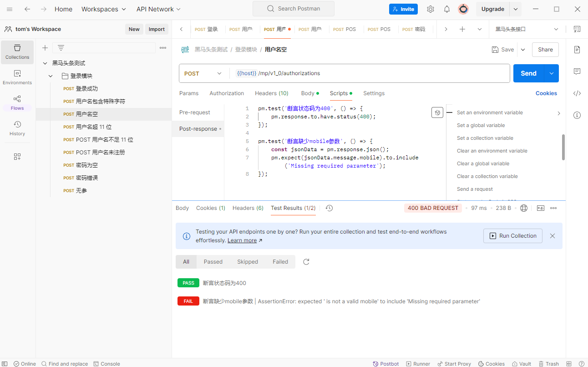Open Flows in the sidebar

(x=17, y=103)
